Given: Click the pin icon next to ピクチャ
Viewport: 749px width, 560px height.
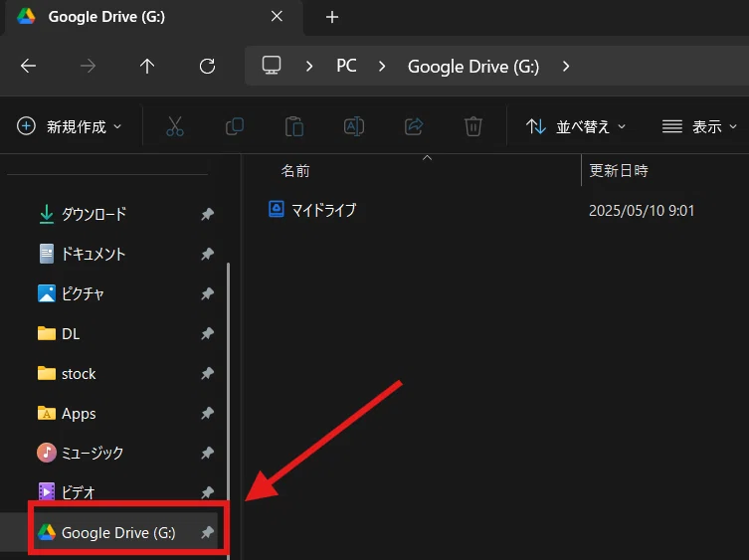Looking at the screenshot, I should click(207, 293).
